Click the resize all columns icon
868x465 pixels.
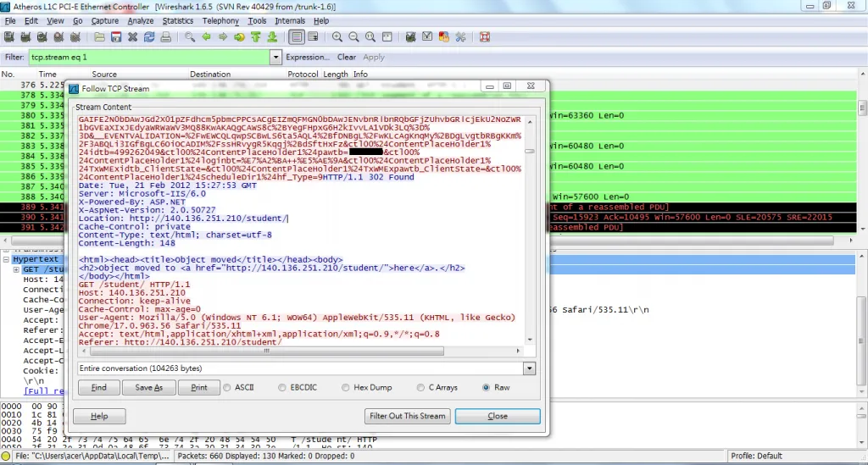click(387, 37)
